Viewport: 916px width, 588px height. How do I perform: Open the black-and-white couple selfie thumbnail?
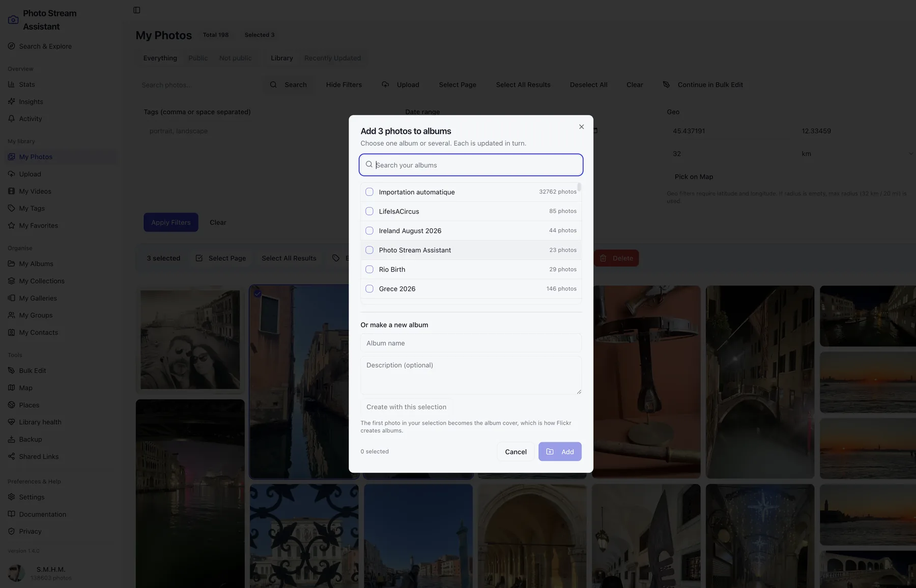tap(190, 340)
